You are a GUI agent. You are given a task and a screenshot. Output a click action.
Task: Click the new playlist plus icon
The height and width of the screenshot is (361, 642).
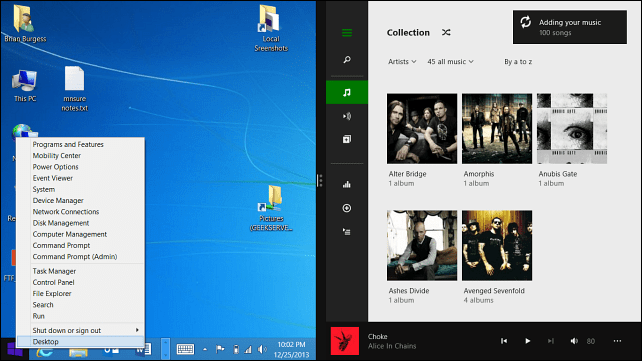pos(347,208)
